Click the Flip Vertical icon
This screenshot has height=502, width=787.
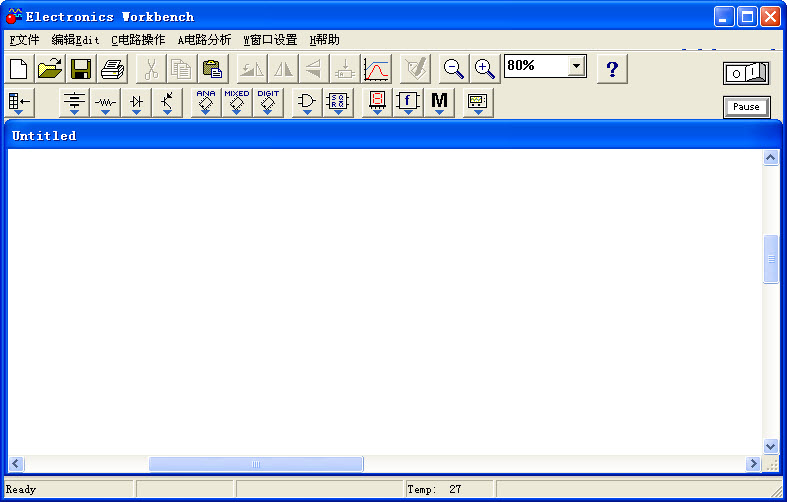pos(314,69)
